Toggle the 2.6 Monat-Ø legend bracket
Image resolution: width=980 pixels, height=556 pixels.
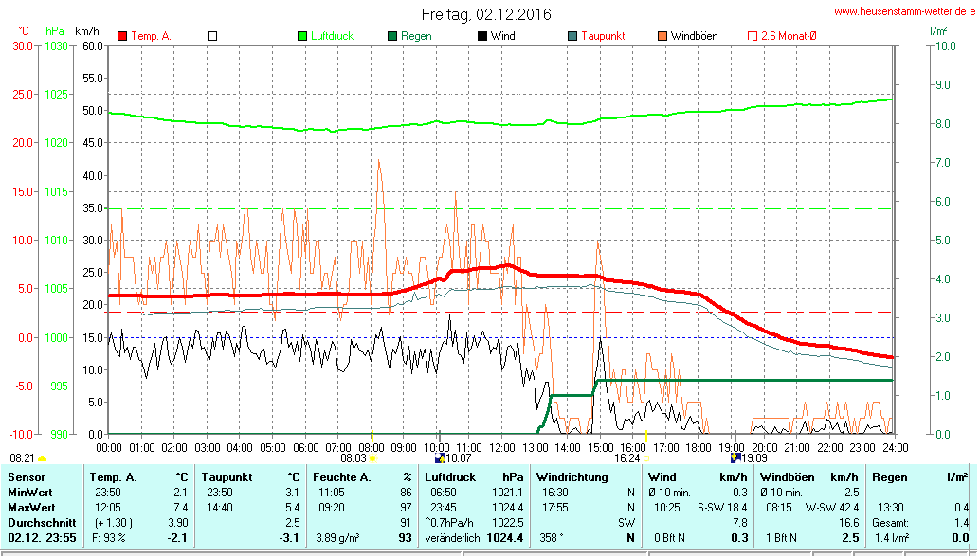753,36
